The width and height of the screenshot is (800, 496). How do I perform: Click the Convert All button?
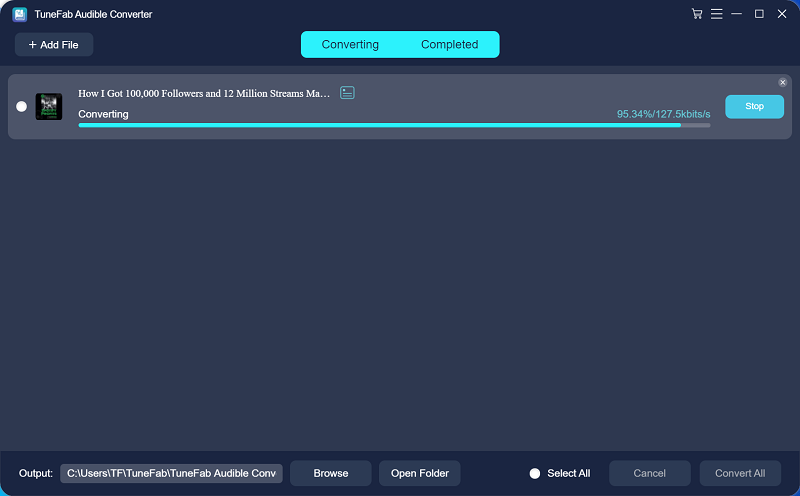point(740,473)
